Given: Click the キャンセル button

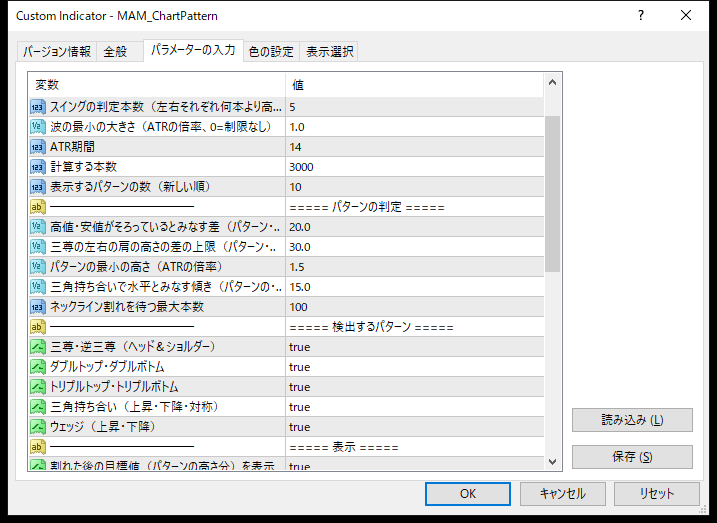Looking at the screenshot, I should click(x=562, y=494).
